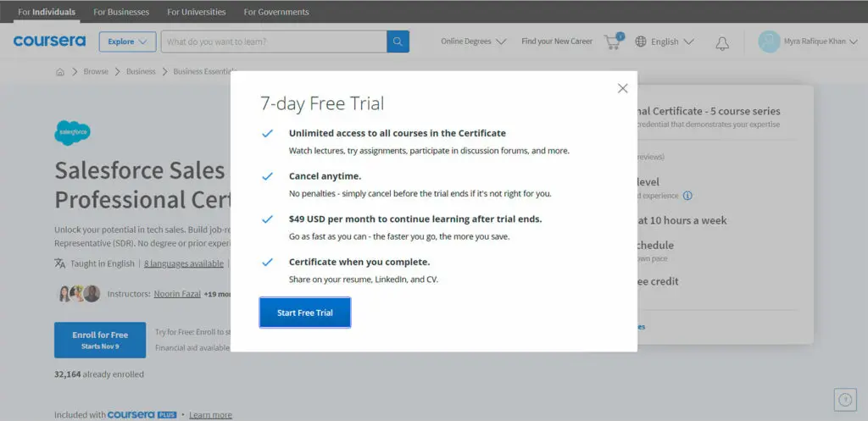
Task: Click the 8 languages available link
Action: 184,264
